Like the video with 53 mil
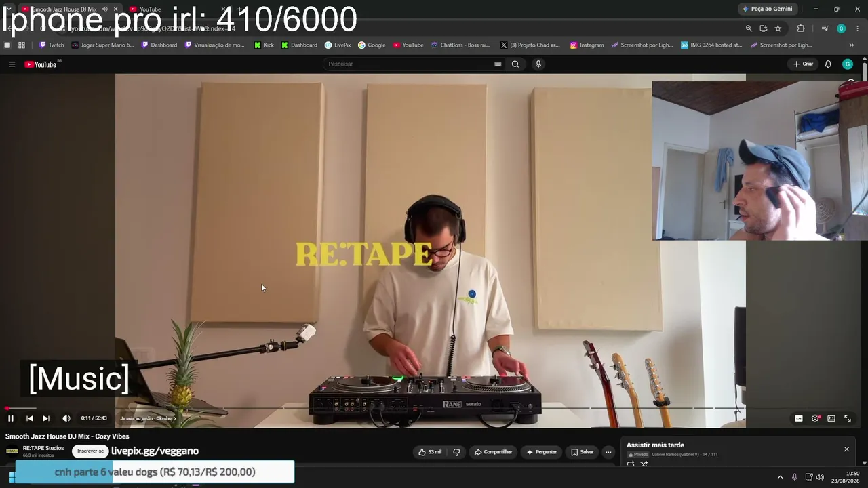Viewport: 868px width, 488px height. (x=430, y=452)
